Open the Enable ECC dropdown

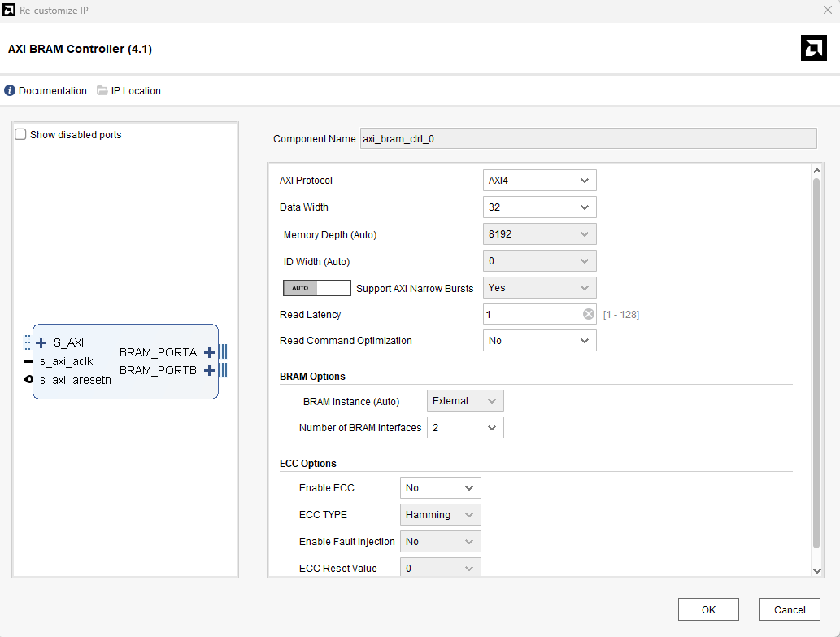point(441,488)
